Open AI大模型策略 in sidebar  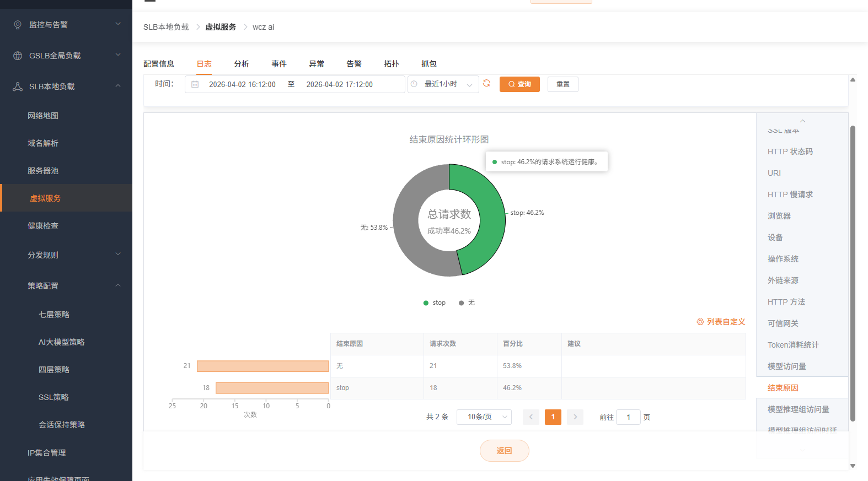click(62, 342)
